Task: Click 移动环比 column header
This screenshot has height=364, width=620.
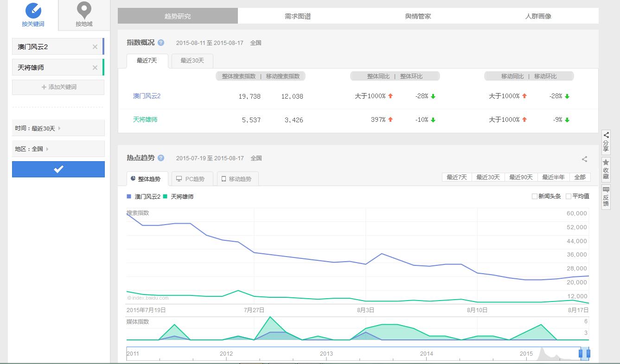Action: pos(545,76)
